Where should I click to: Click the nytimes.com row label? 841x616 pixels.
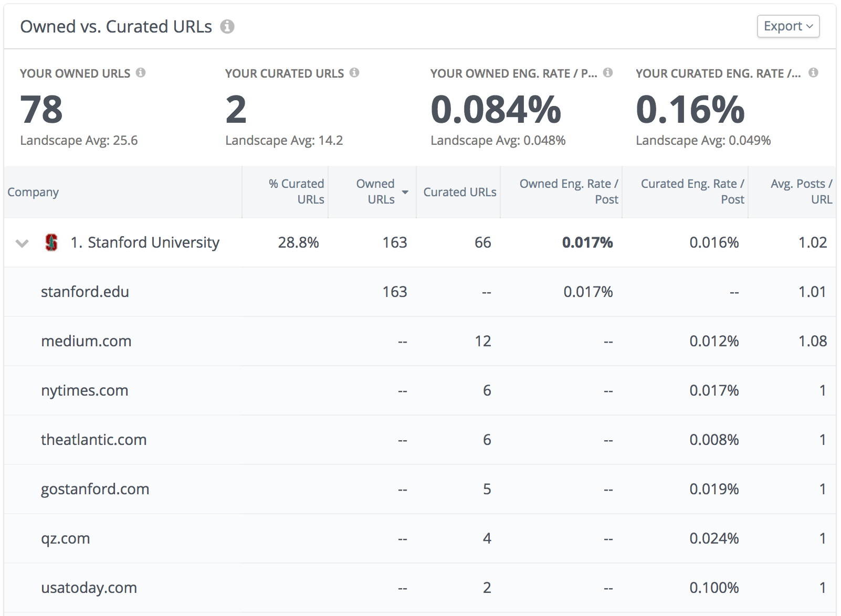pyautogui.click(x=85, y=390)
